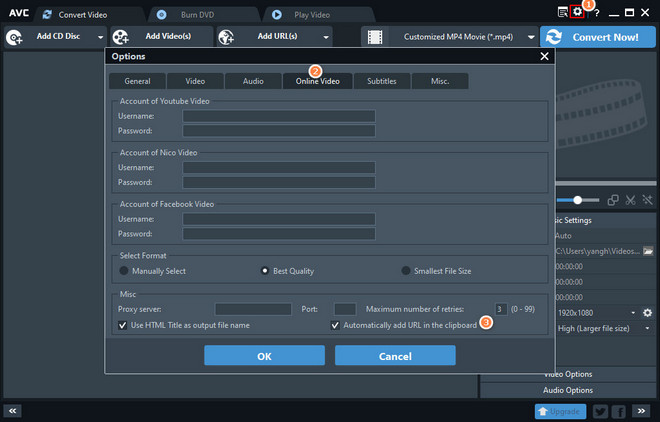
Task: Open help question mark icon
Action: (x=597, y=13)
